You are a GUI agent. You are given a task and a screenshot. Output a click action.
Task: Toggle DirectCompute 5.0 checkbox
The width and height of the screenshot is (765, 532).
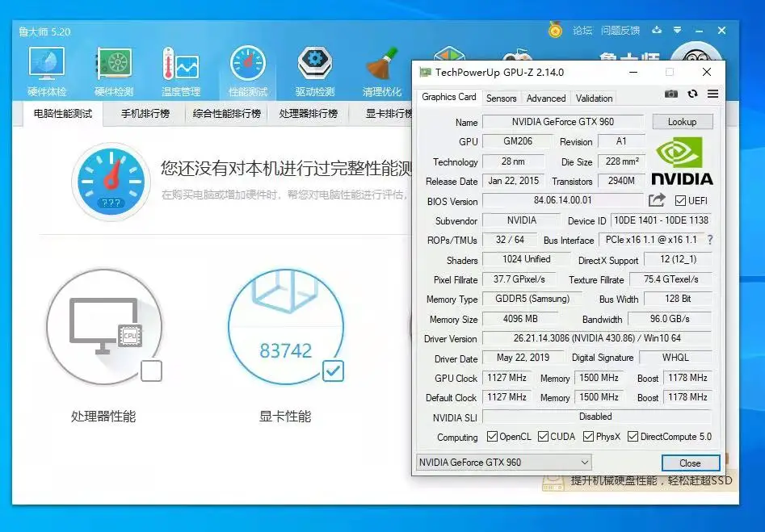click(x=633, y=437)
